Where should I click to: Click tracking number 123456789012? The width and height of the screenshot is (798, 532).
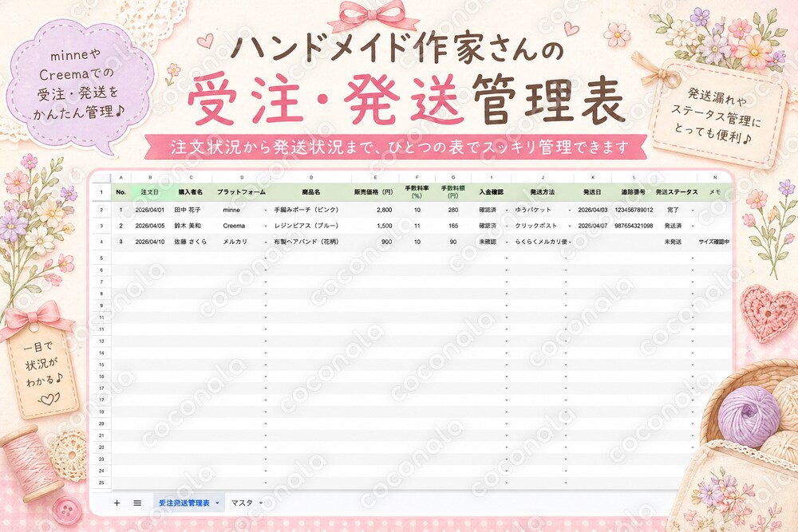(634, 210)
